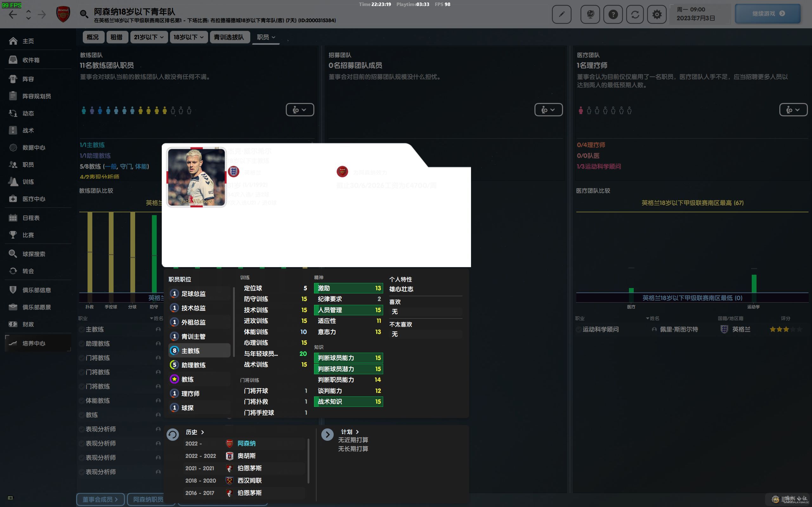Open medical team add-staff dropdown button
The height and width of the screenshot is (507, 812).
(x=793, y=110)
